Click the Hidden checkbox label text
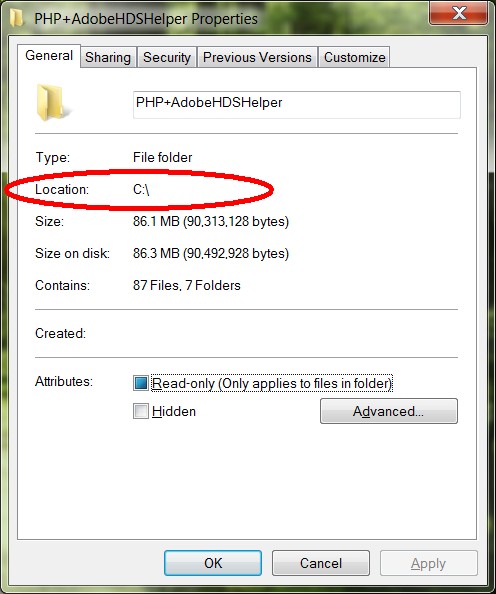Image resolution: width=496 pixels, height=594 pixels. 174,411
